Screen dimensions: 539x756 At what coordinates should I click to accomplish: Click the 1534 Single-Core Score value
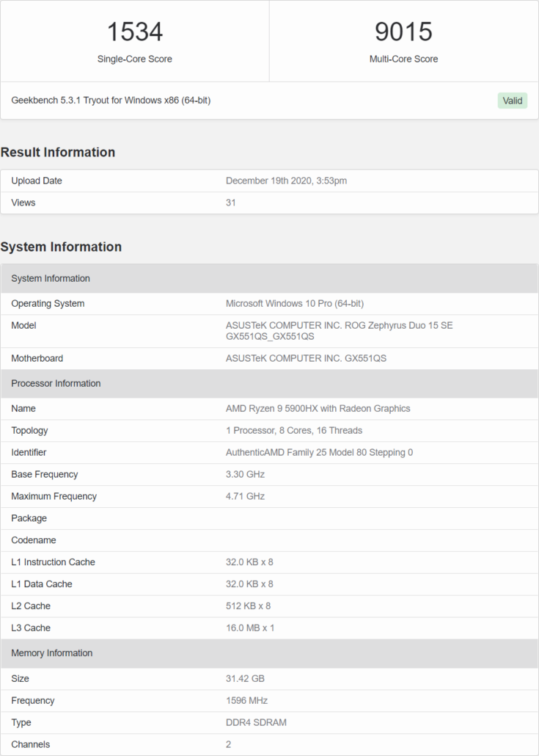click(x=134, y=32)
